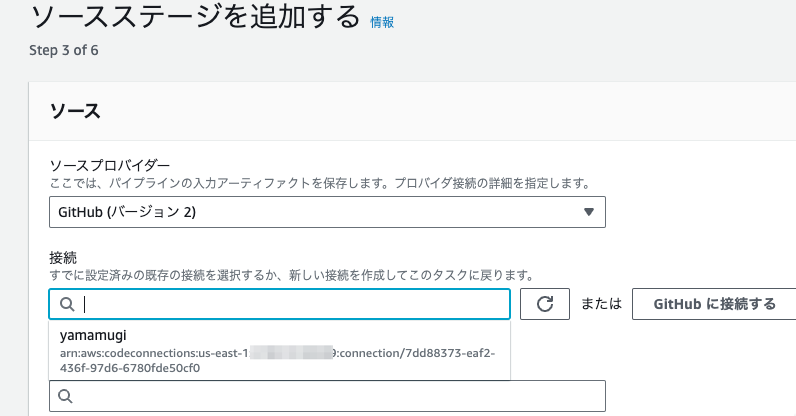Viewport: 796px width, 416px height.
Task: Click the Step 3 of 6 indicator text
Action: pos(63,50)
